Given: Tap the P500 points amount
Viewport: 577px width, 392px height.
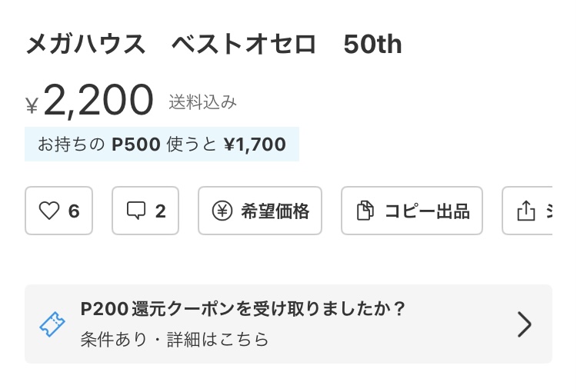Looking at the screenshot, I should click(135, 145).
